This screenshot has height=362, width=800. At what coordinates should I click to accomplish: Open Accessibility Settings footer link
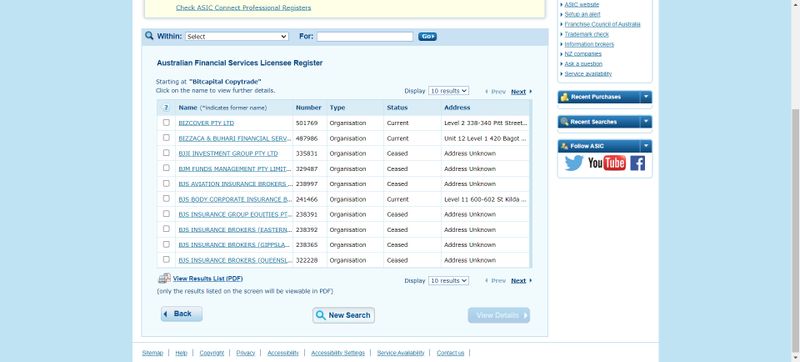point(338,353)
